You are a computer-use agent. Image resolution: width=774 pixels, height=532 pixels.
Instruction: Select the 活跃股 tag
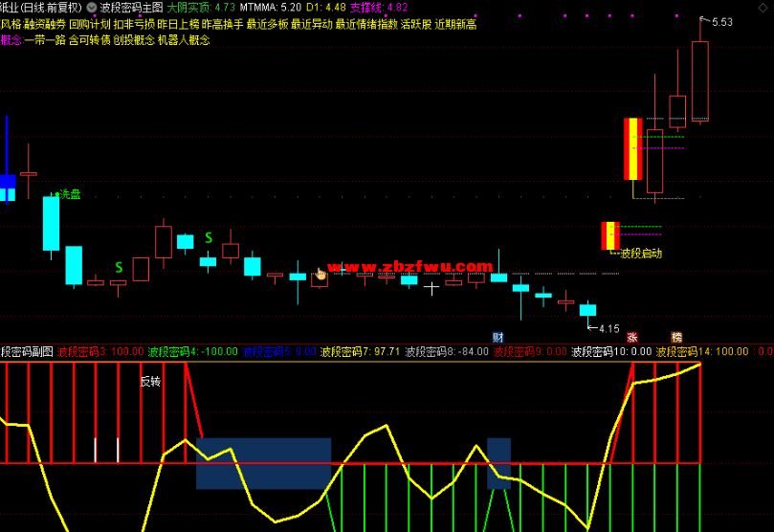click(415, 24)
